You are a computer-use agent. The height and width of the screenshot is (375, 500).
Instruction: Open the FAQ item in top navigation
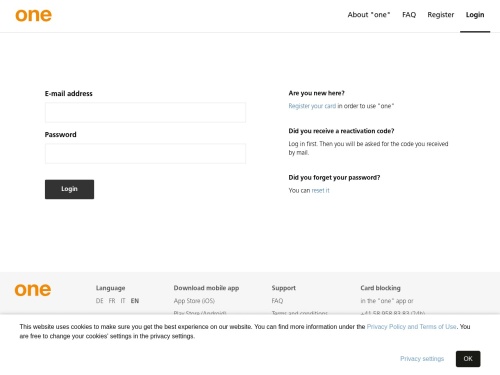pyautogui.click(x=409, y=15)
